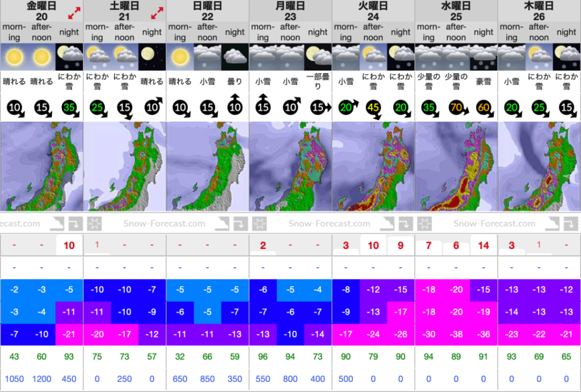581x392 pixels.
Task: Click Friday night snow showers icon
Action: pos(69,57)
